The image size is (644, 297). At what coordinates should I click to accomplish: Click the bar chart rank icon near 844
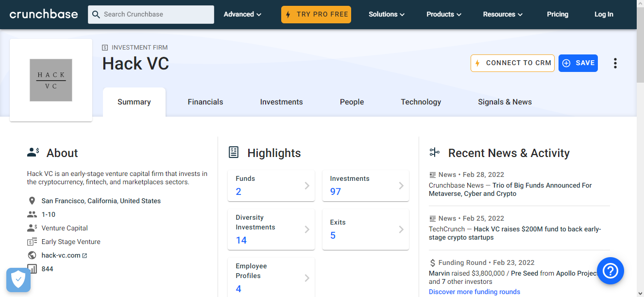[x=32, y=269]
